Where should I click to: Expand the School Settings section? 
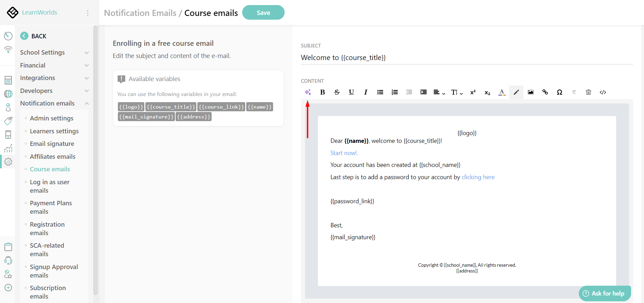(x=54, y=53)
